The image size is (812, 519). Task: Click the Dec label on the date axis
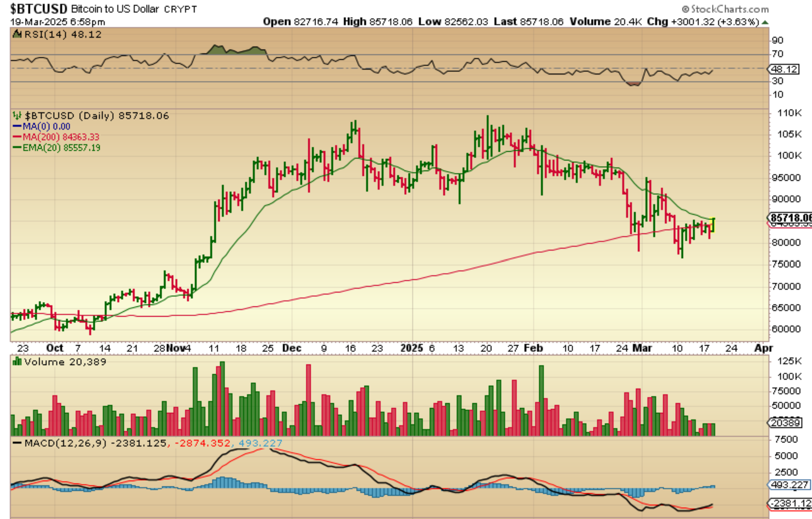(x=292, y=348)
